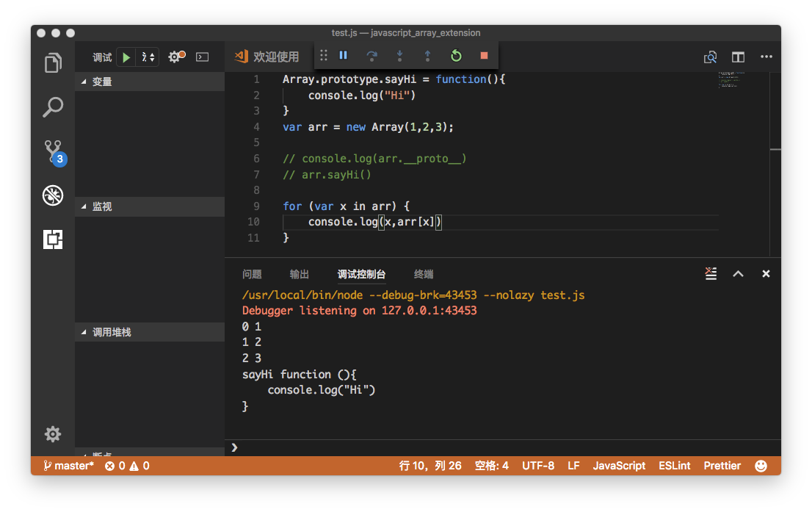812x512 pixels.
Task: Open launch.json via debug gear icon
Action: point(176,57)
